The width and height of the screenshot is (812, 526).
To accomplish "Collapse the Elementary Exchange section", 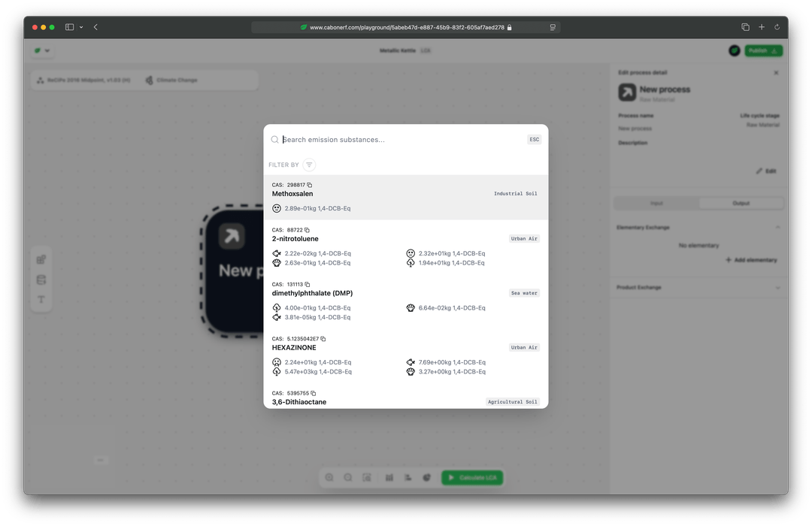I will [777, 227].
